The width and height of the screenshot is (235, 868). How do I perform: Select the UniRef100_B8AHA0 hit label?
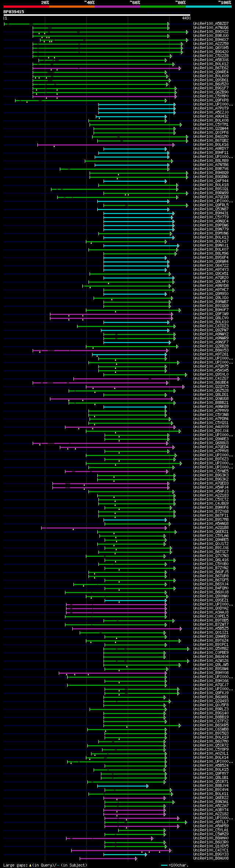click(x=211, y=838)
